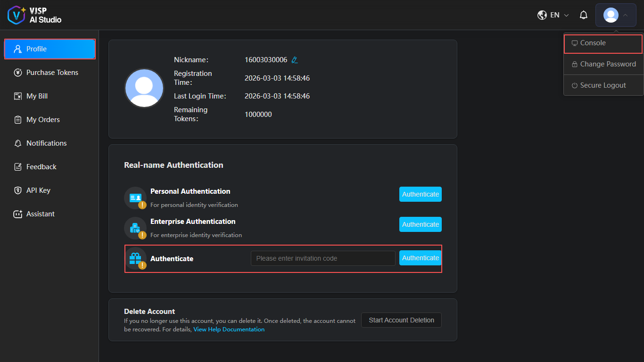
Task: Click the globe language icon
Action: click(542, 15)
